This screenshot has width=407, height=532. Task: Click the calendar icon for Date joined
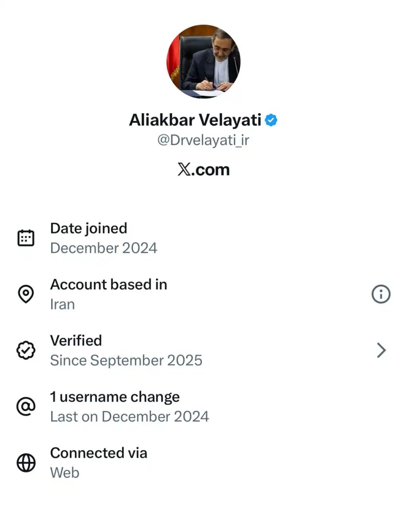[26, 238]
